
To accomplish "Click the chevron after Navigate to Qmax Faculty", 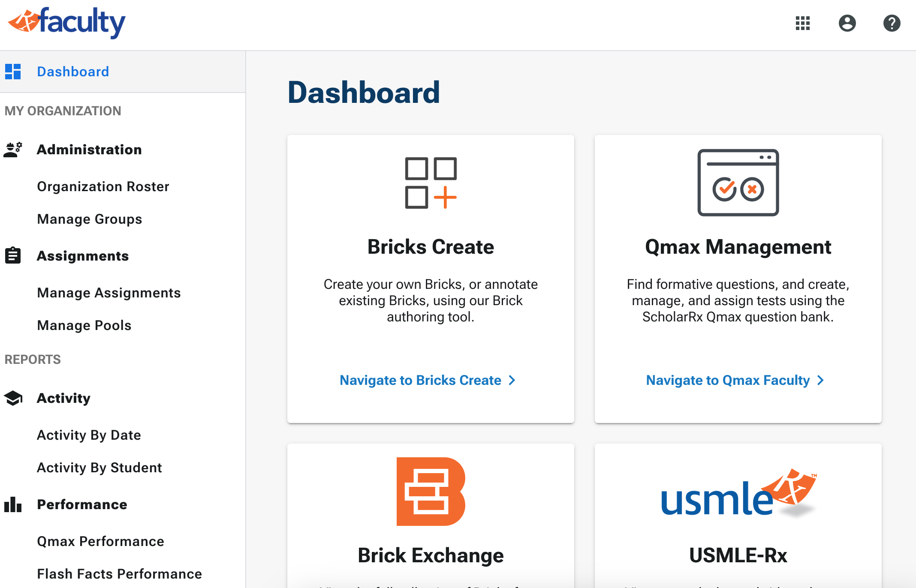I will [x=820, y=380].
